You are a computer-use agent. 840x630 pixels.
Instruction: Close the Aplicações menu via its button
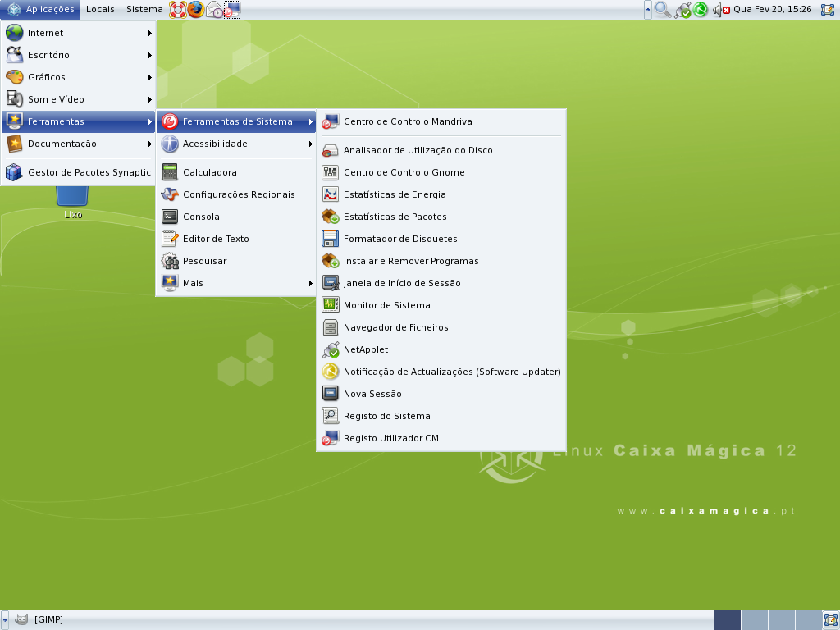(x=41, y=10)
